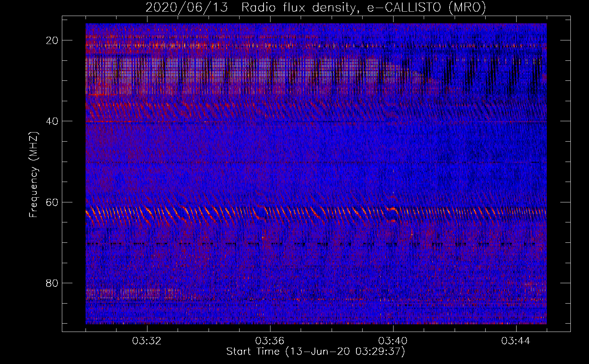Click the frequency tick label '80'
Image resolution: width=589 pixels, height=364 pixels.
click(52, 283)
